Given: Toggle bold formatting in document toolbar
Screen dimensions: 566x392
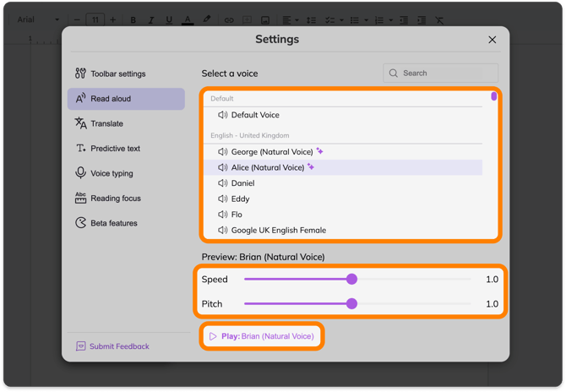Looking at the screenshot, I should [x=133, y=19].
